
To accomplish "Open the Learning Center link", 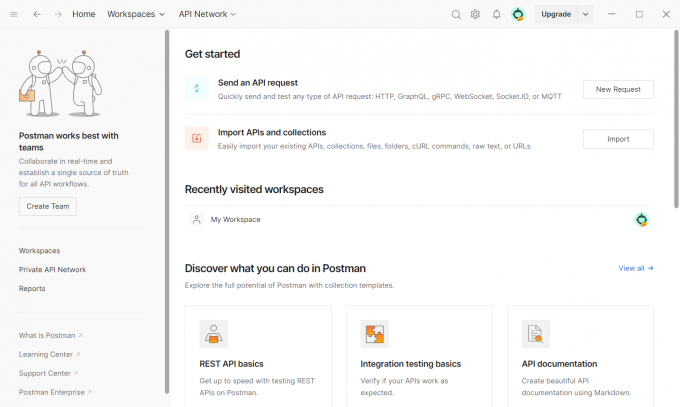I will (49, 354).
